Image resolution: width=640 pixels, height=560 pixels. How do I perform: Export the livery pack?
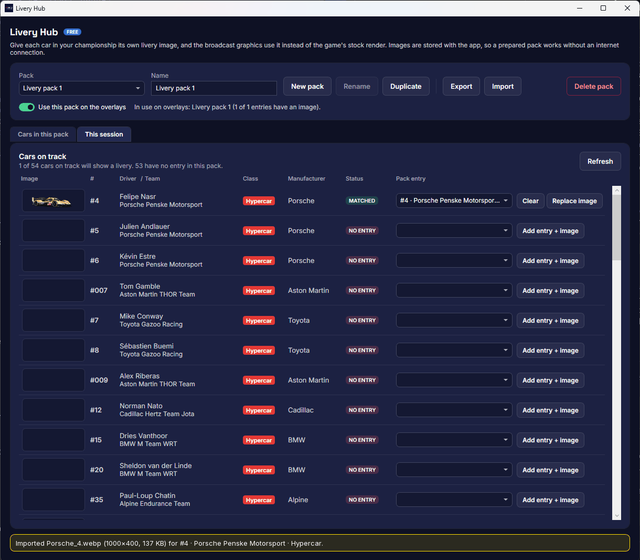click(x=461, y=87)
